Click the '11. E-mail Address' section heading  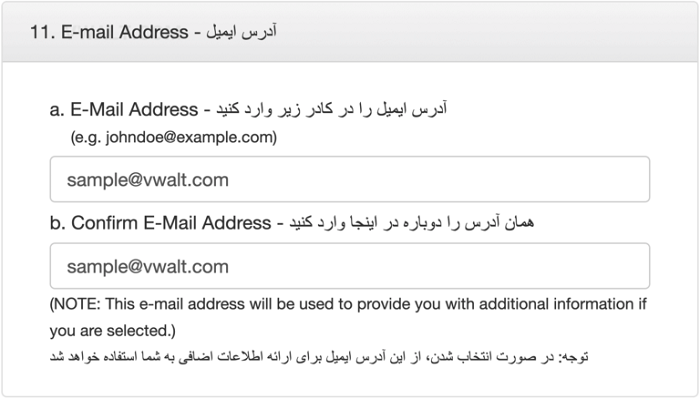coord(109,32)
